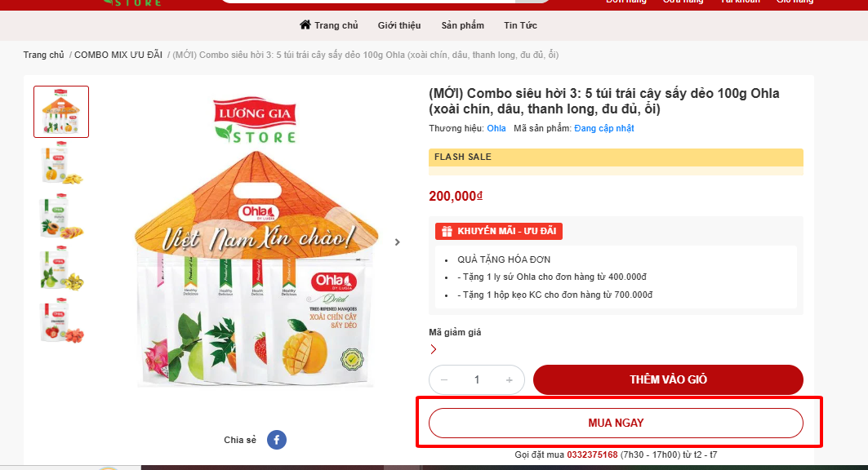
Task: Open Ohla brand link
Action: pyautogui.click(x=496, y=128)
